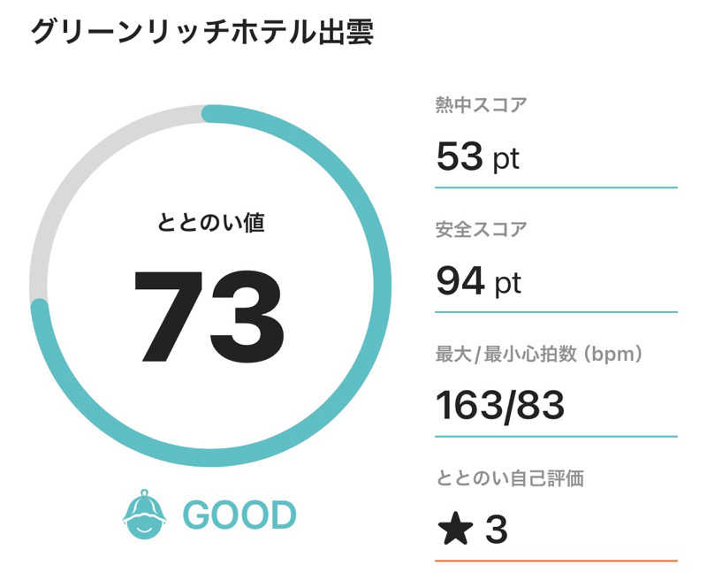The width and height of the screenshot is (707, 588).
Task: Click the 94 pt safety value
Action: click(479, 281)
